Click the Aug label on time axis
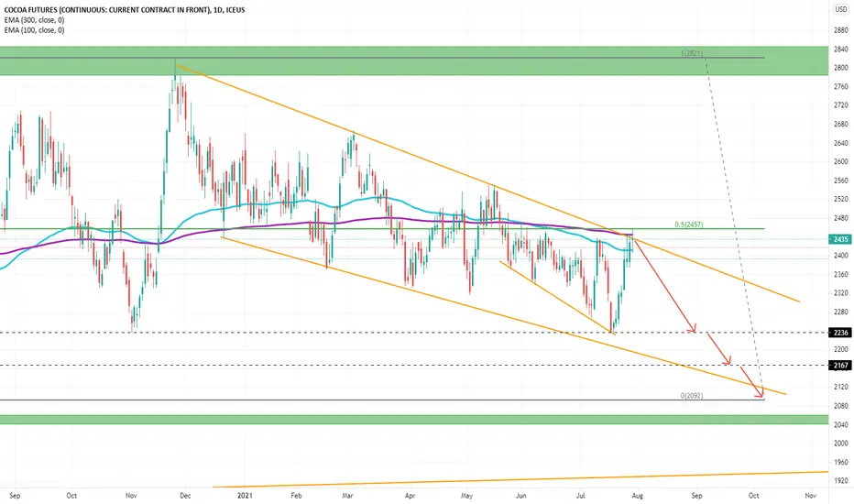Viewport: 854px width, 504px height. tap(637, 495)
